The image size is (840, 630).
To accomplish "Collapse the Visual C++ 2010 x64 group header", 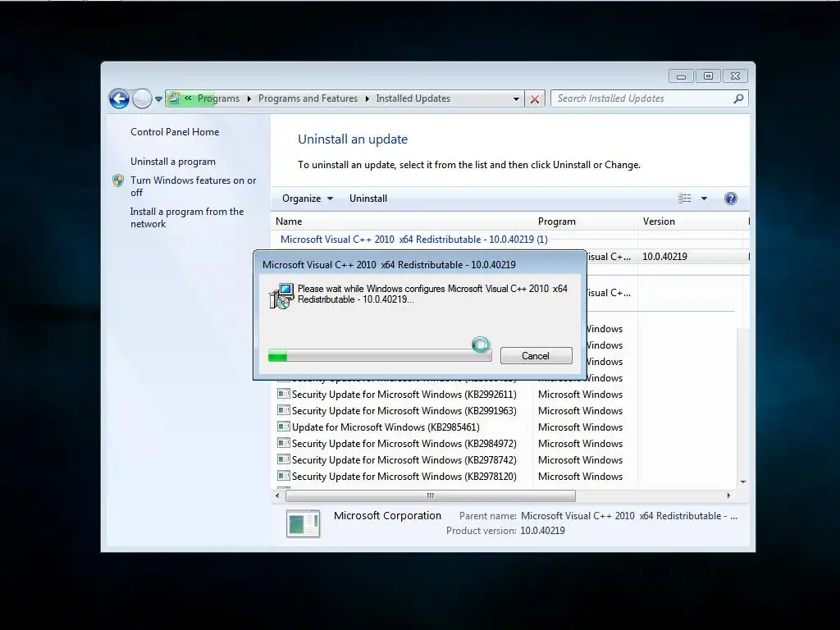I will coord(413,240).
